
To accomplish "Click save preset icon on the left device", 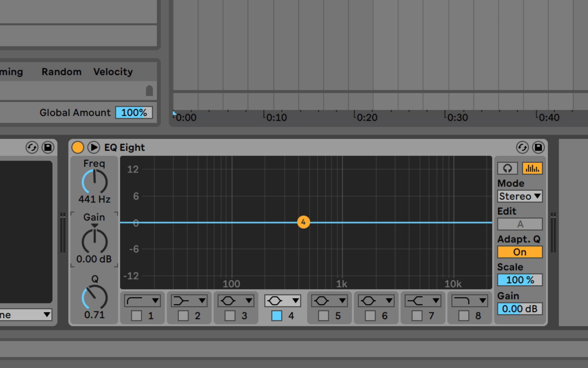I will [x=48, y=148].
